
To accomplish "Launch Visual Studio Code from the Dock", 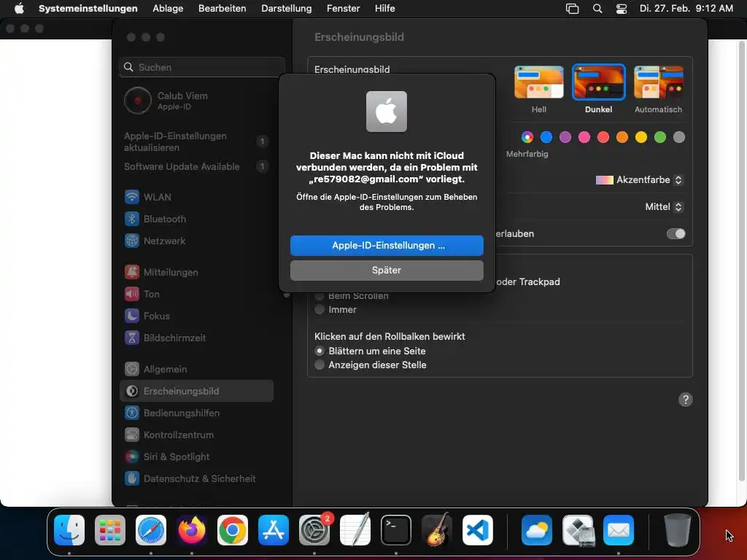I will [477, 530].
